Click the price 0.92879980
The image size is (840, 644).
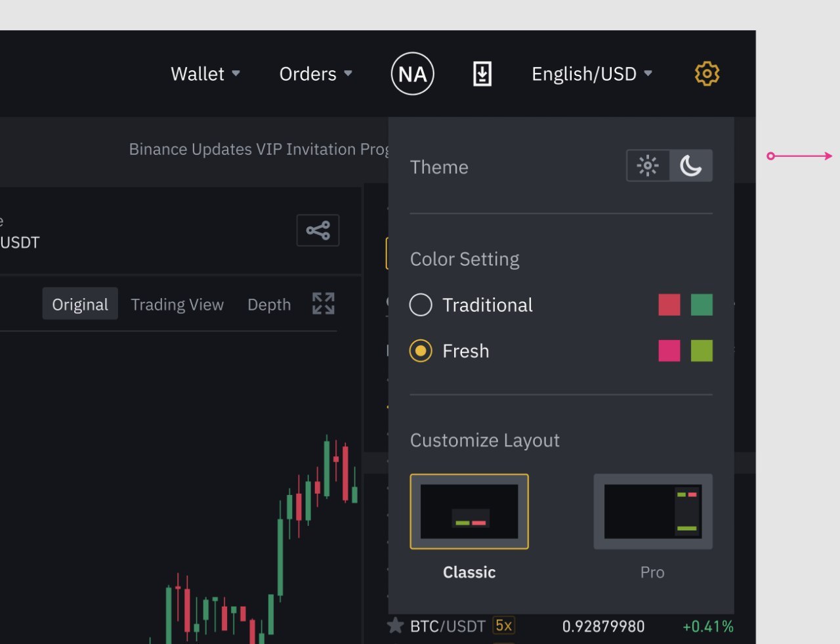603,626
